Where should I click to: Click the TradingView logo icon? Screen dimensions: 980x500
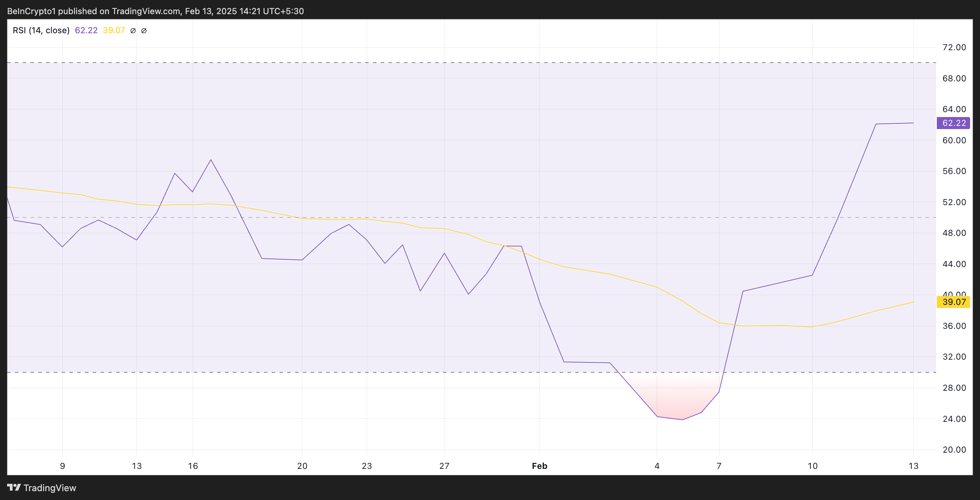point(14,487)
